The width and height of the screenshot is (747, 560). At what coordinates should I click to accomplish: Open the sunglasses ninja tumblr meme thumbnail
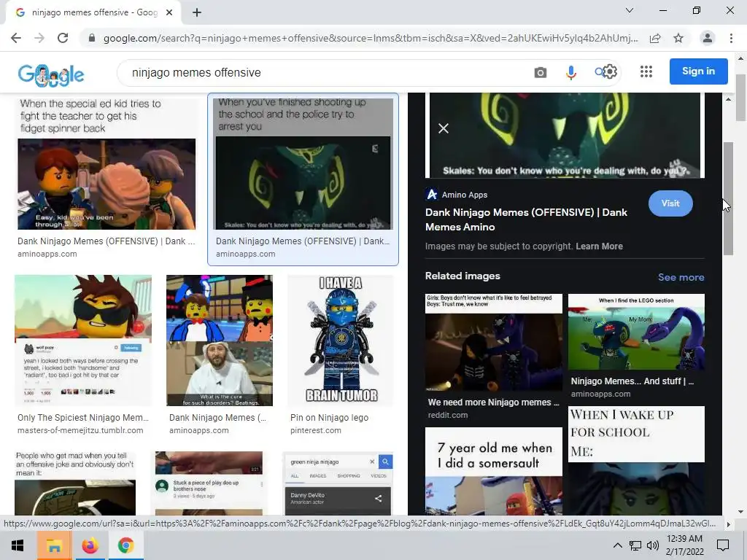click(83, 341)
